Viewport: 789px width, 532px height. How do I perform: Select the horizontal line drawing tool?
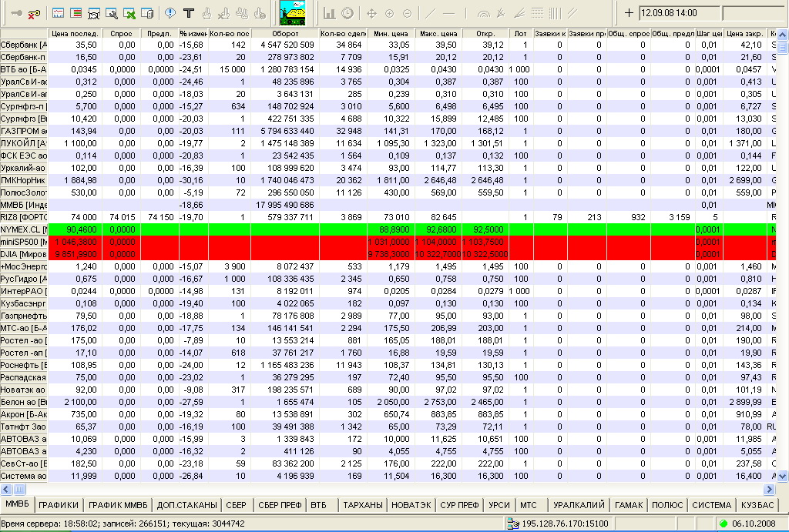click(449, 14)
